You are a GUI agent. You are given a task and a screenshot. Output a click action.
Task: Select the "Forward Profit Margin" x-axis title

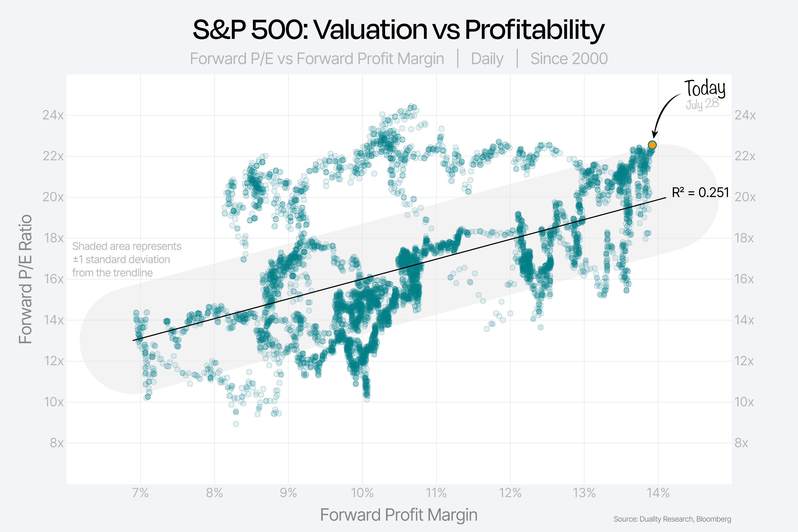click(399, 515)
